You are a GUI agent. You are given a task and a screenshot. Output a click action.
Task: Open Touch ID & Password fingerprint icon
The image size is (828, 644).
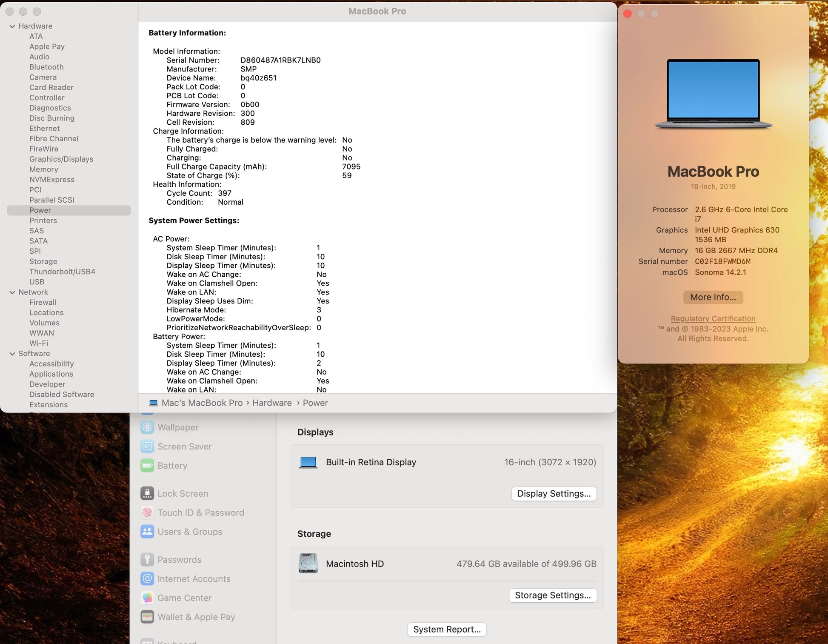[x=147, y=512]
